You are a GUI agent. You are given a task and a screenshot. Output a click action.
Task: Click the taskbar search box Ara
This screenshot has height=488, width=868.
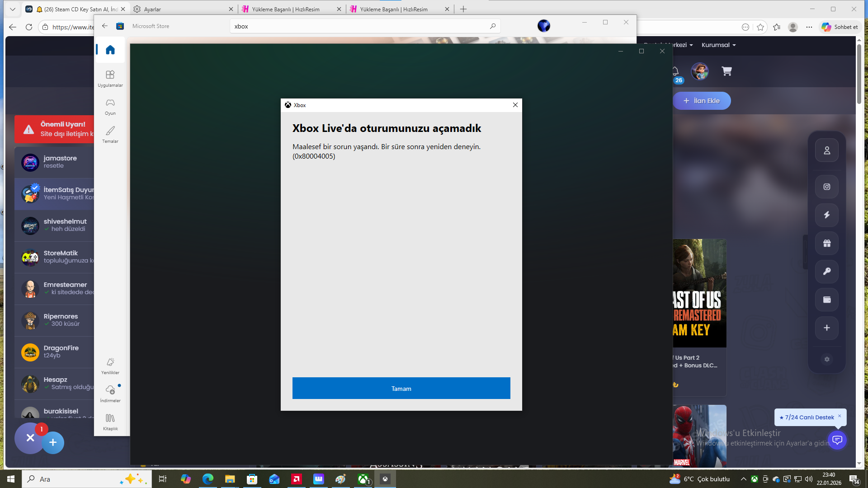(87, 479)
